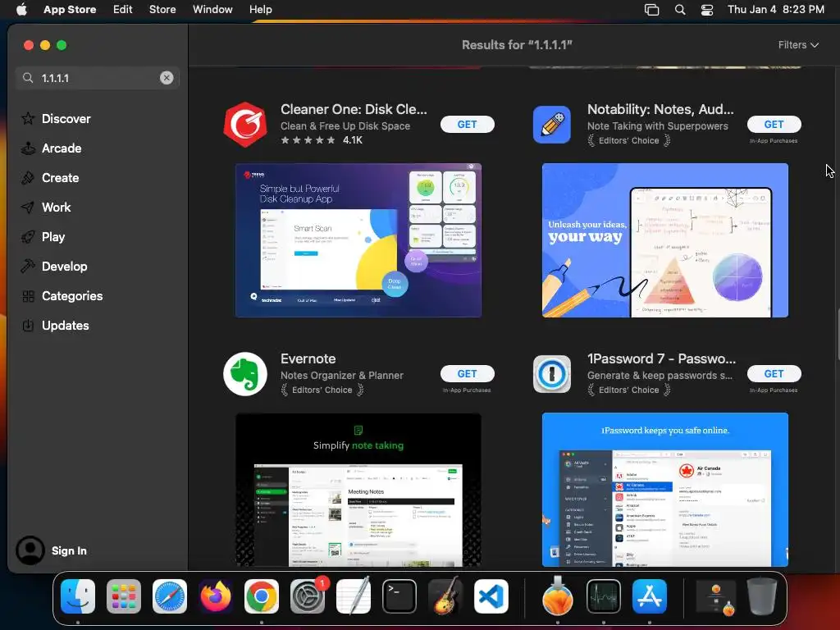The image size is (840, 630).
Task: Click the results vertical scrollbar
Action: pos(838,335)
